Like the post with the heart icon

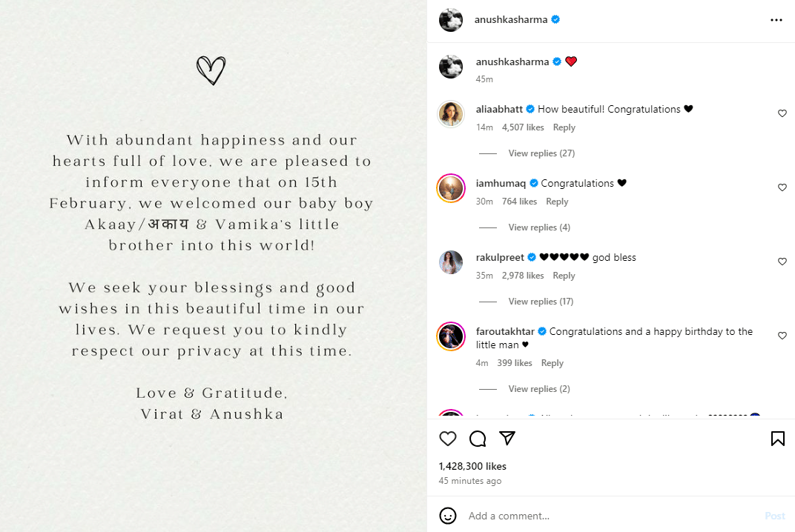click(448, 439)
